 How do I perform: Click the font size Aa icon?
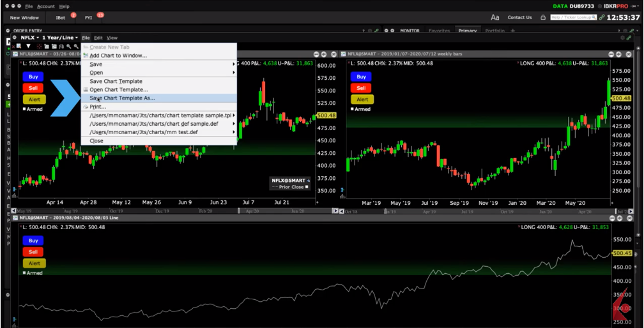[x=495, y=17]
